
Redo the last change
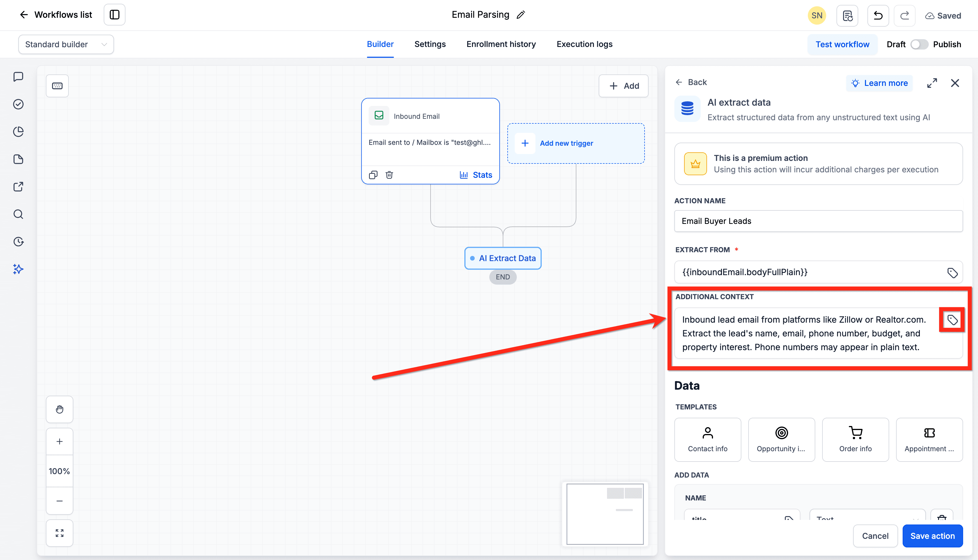(904, 15)
